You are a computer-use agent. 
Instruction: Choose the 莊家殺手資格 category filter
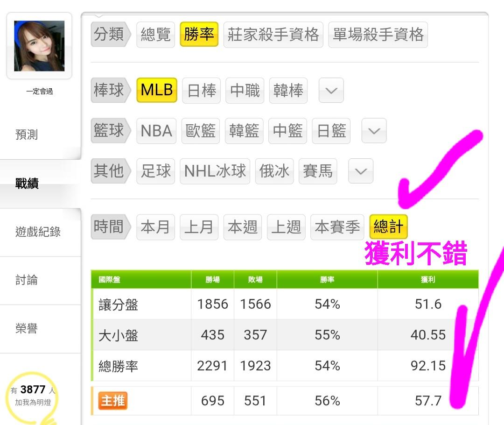(273, 35)
